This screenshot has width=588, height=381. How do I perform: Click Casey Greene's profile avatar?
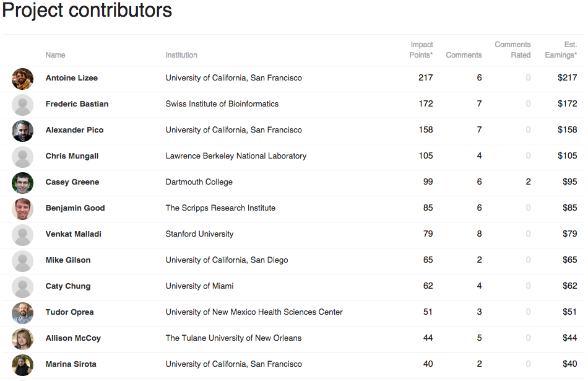coord(23,183)
